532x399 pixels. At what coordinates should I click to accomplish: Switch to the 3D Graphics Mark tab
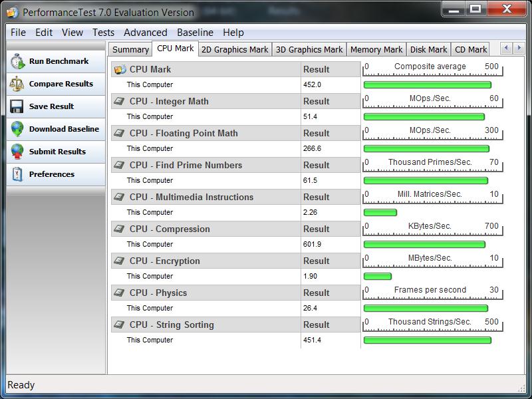click(309, 49)
